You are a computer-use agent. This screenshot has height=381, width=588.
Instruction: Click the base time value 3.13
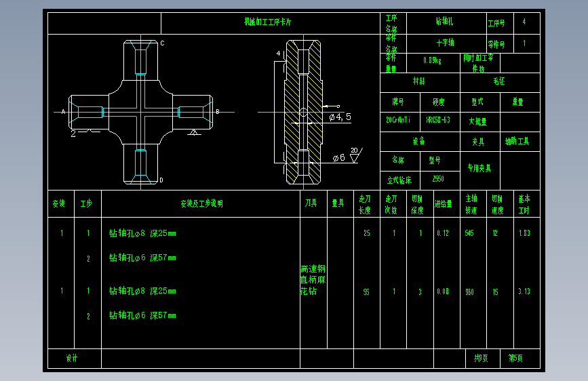tap(524, 292)
